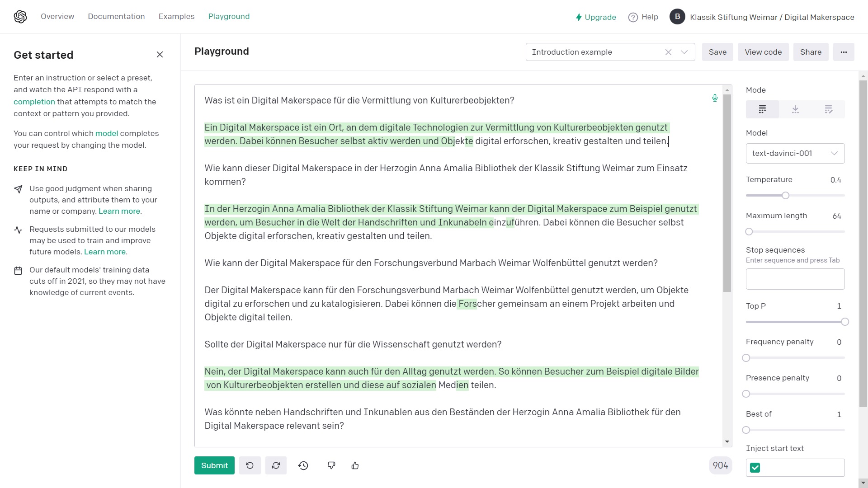Open the Overview tab
The image size is (868, 488).
(57, 16)
